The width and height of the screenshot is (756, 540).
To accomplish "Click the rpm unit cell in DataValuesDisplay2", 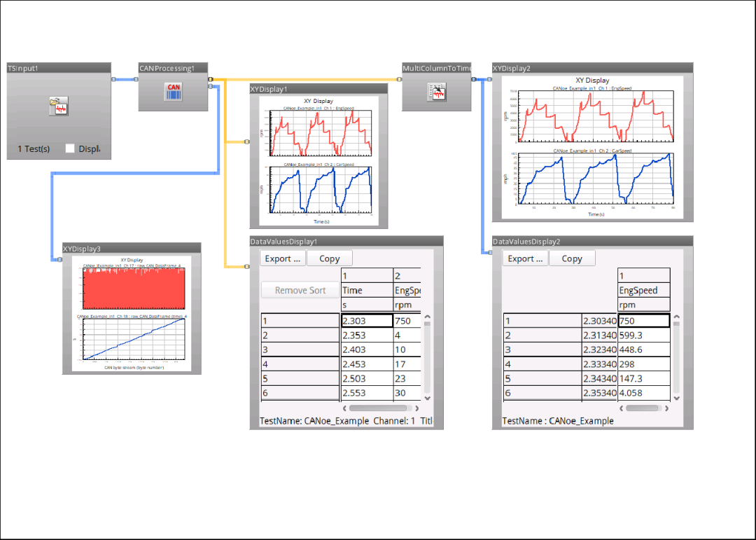I will click(644, 305).
